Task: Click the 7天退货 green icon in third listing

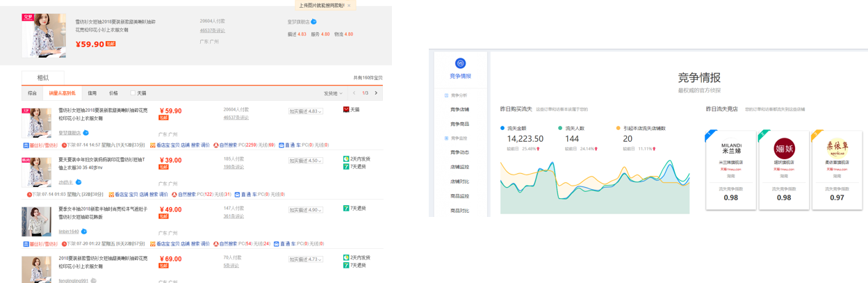Action: (346, 209)
